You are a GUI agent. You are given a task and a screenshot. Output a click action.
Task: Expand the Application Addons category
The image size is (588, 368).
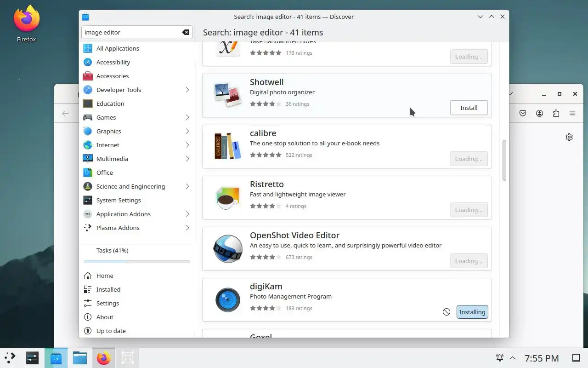point(187,214)
